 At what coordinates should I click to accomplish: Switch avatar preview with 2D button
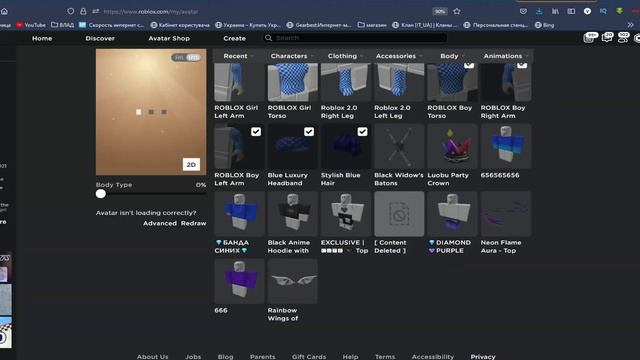191,164
